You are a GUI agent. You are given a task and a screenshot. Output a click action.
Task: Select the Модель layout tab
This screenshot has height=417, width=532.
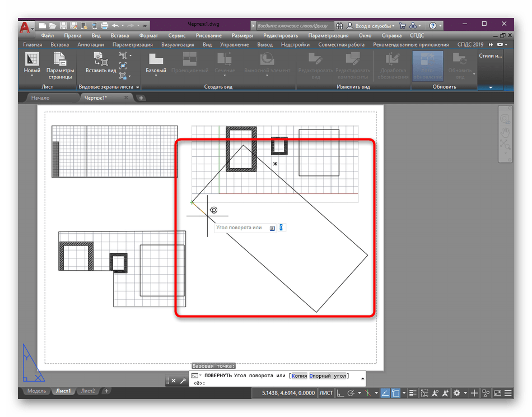click(36, 391)
